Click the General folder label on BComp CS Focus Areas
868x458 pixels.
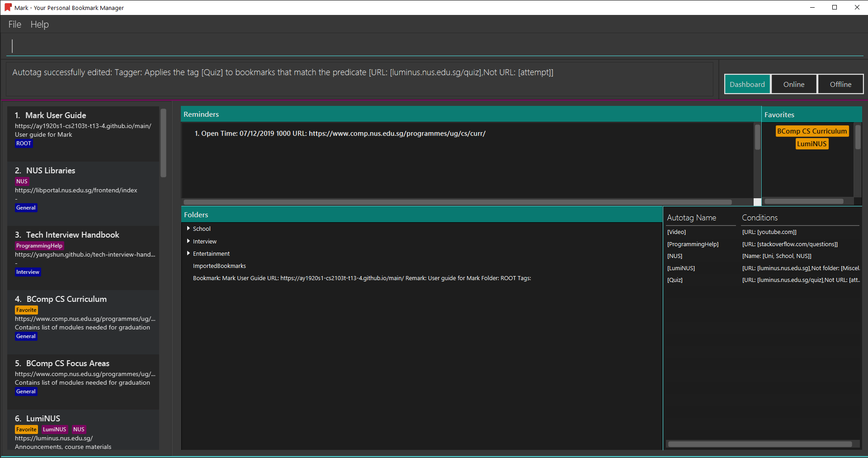26,391
